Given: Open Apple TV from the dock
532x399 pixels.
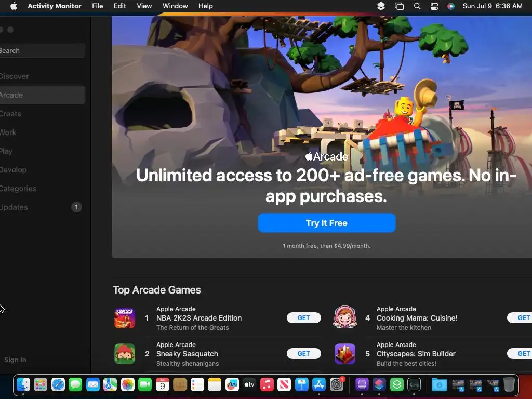Looking at the screenshot, I should tap(249, 384).
